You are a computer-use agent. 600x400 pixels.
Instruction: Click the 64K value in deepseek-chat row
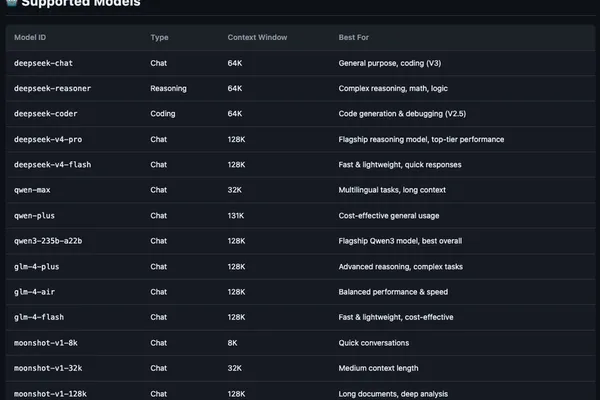pos(235,63)
